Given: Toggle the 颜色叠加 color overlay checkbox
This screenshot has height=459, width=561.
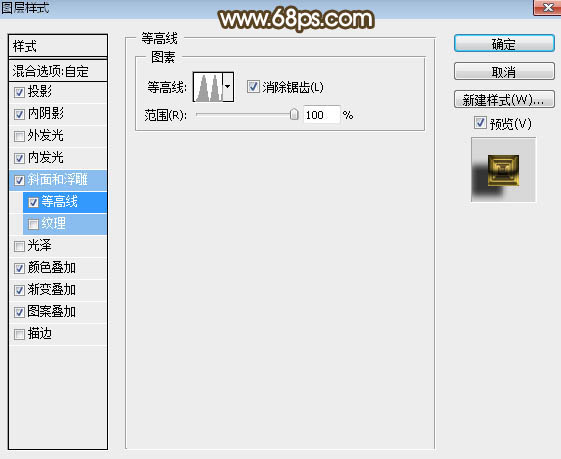Looking at the screenshot, I should [19, 268].
